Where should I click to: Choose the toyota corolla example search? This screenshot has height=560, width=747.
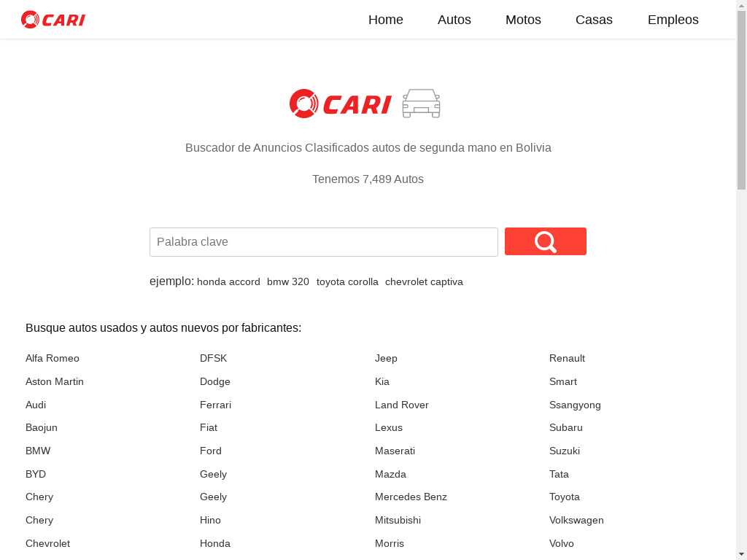coord(347,281)
